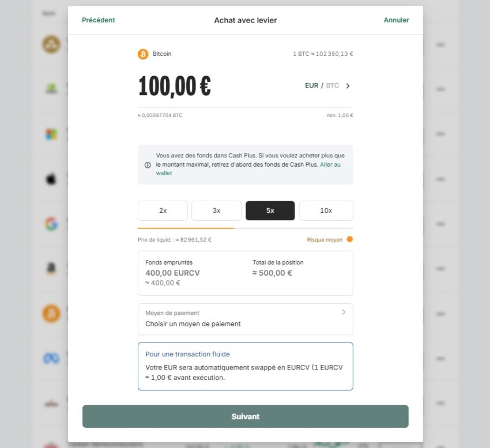490x448 pixels.
Task: Click the info icon in the Cash Plus notice
Action: (147, 164)
